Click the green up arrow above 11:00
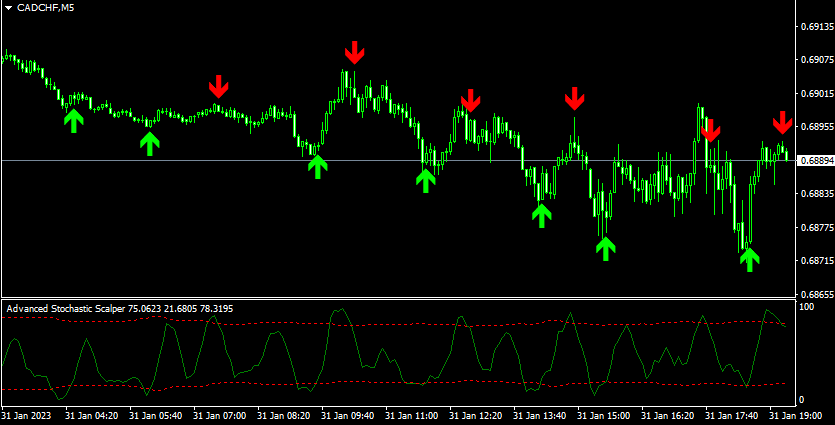This screenshot has width=835, height=425. point(426,180)
